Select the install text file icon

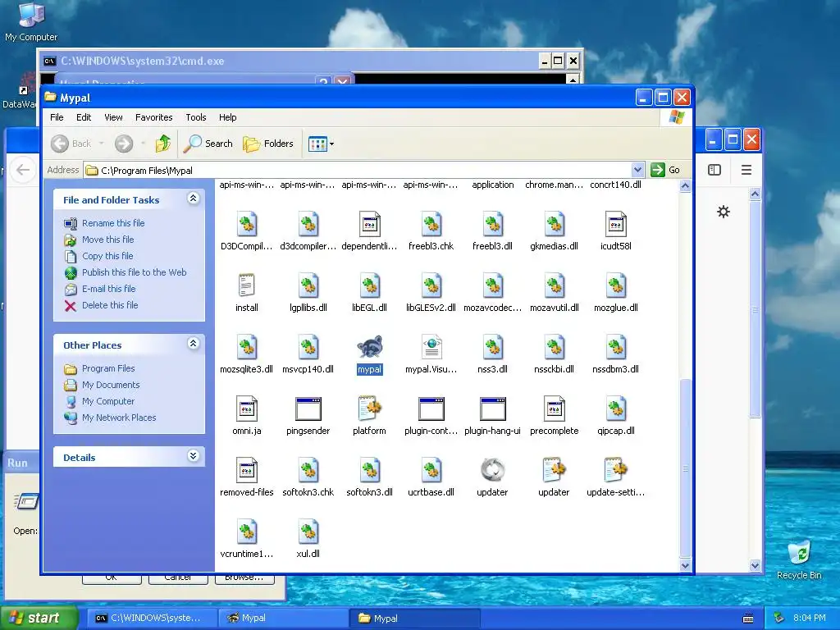[246, 285]
